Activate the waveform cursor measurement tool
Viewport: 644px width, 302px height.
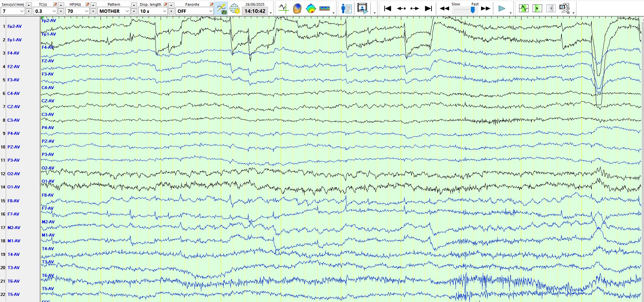pyautogui.click(x=283, y=8)
